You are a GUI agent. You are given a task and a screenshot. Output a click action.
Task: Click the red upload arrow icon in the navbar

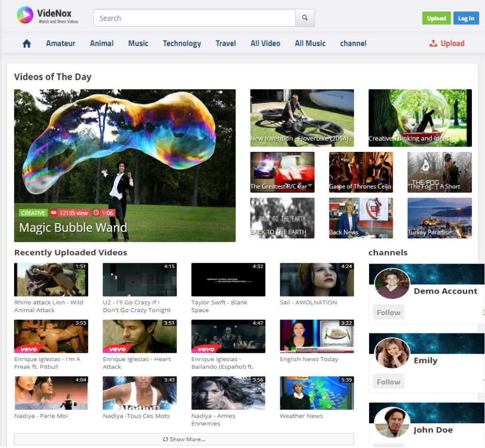[433, 43]
